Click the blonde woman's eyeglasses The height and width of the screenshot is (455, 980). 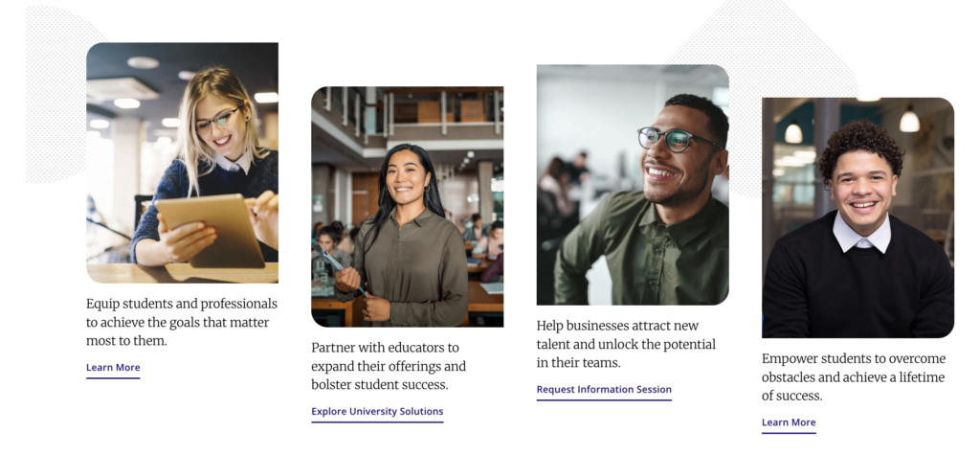pyautogui.click(x=215, y=121)
